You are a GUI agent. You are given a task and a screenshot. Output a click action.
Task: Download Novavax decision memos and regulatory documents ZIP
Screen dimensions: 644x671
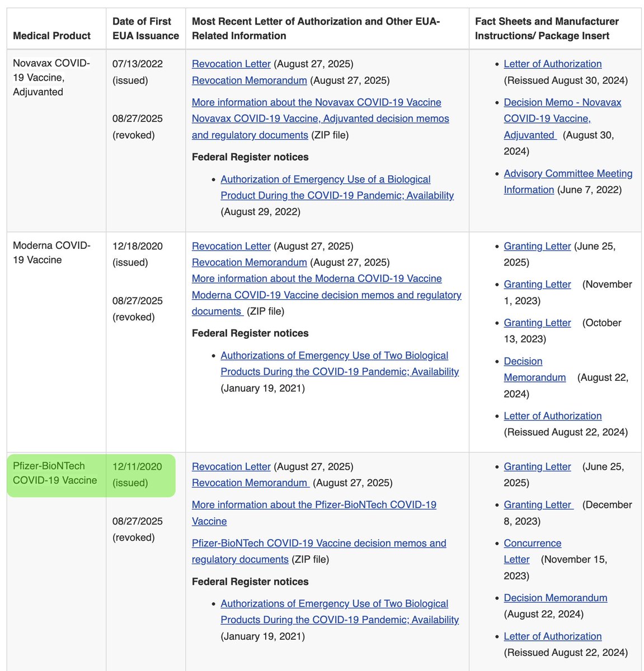321,127
